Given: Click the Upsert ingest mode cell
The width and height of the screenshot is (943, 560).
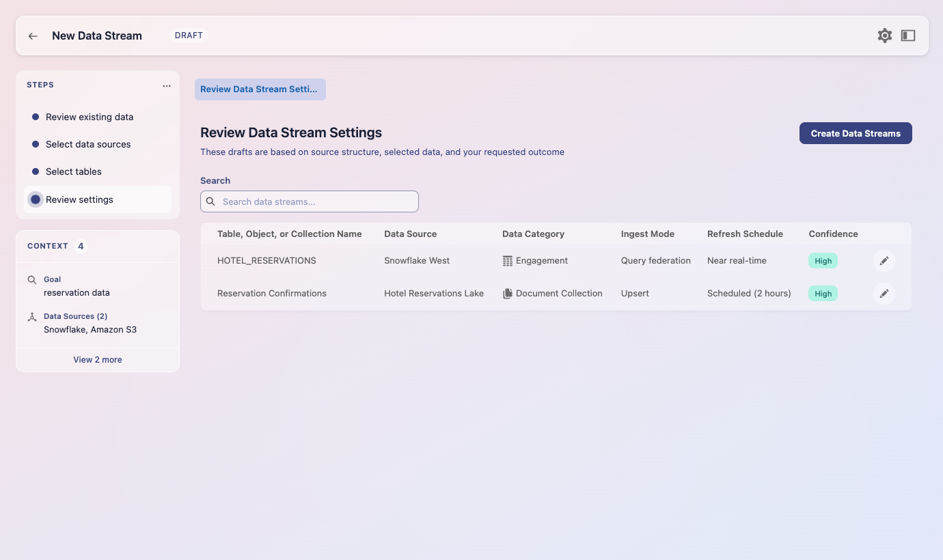Looking at the screenshot, I should point(635,294).
